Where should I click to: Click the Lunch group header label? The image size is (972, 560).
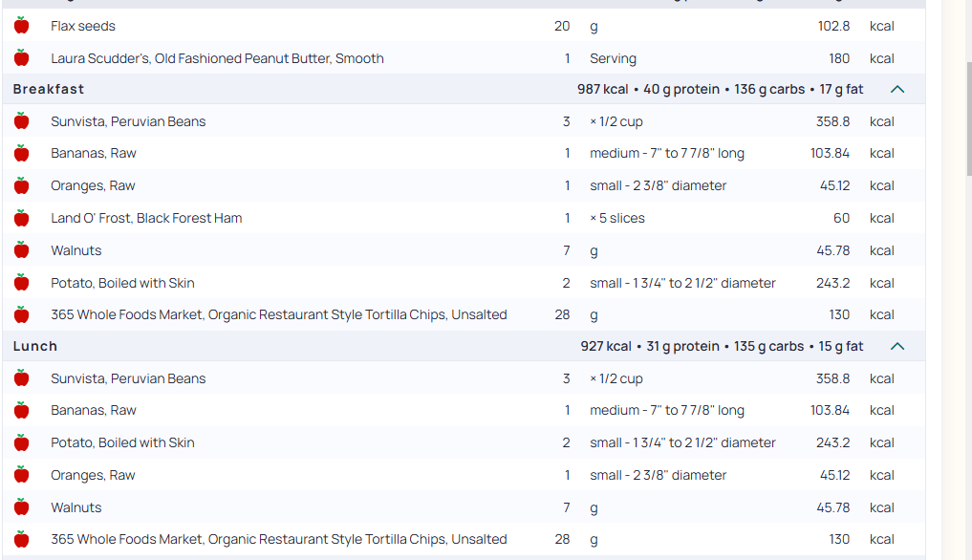pyautogui.click(x=35, y=346)
